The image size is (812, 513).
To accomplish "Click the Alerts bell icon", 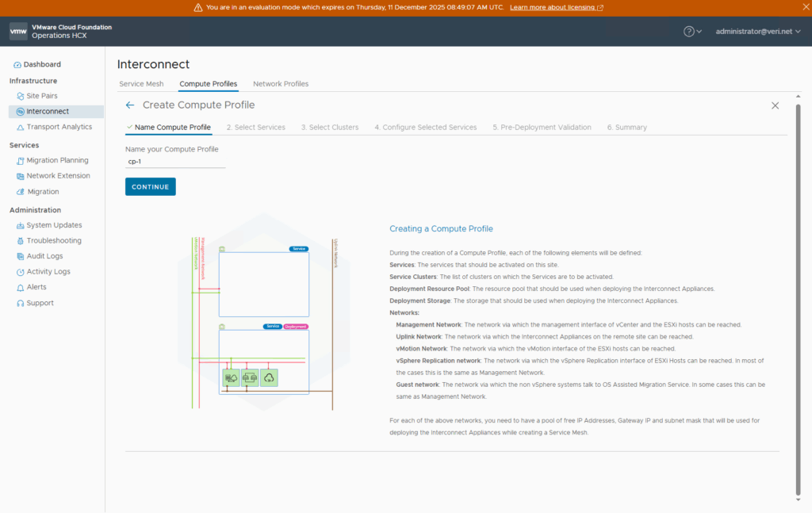I will pyautogui.click(x=20, y=287).
